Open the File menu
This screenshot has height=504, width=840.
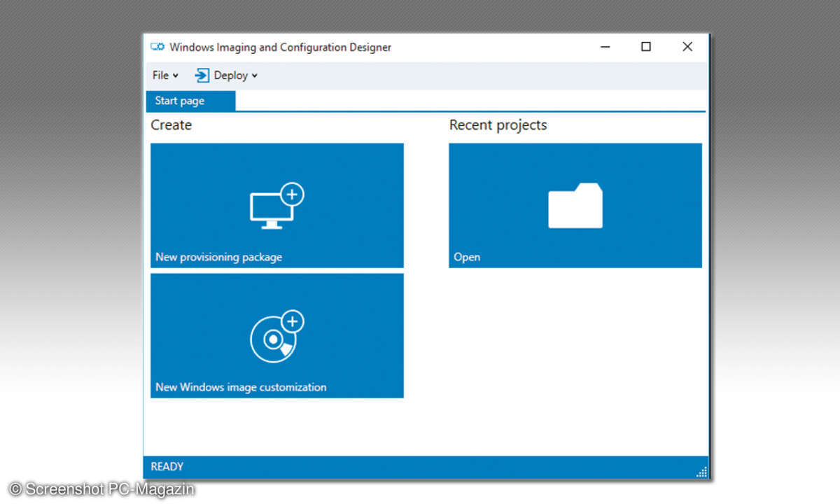[x=165, y=76]
